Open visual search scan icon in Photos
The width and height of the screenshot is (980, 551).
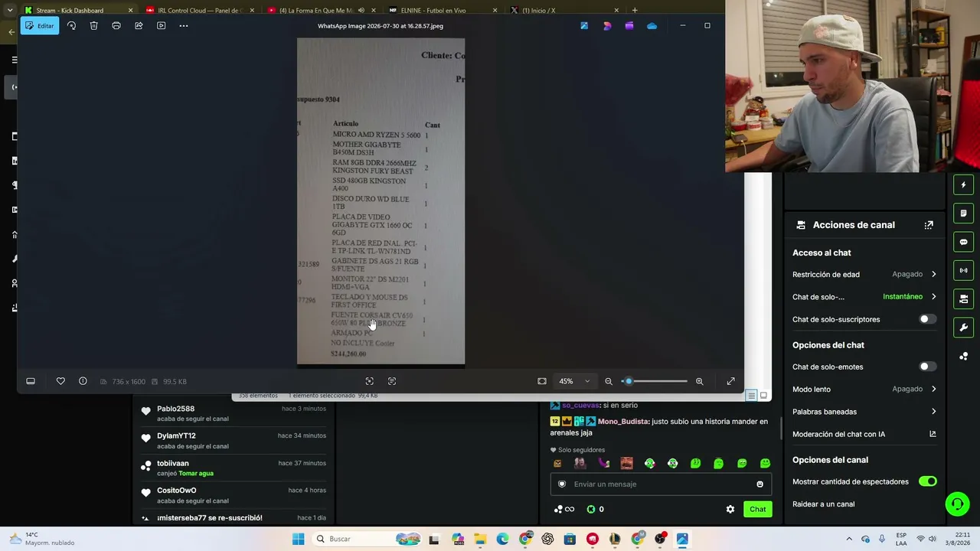click(x=370, y=381)
